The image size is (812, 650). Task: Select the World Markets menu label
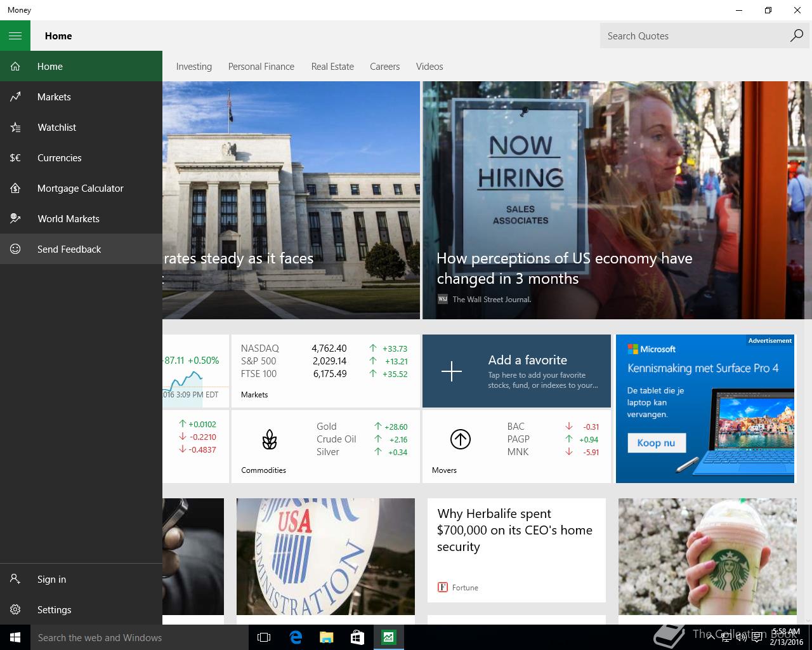pos(69,218)
